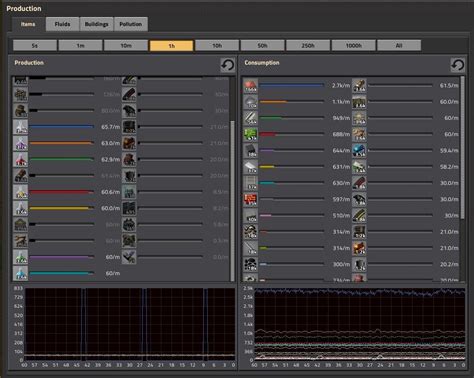Screen dimensions: 474x378
Task: Select the 10h time range
Action: 217,46
